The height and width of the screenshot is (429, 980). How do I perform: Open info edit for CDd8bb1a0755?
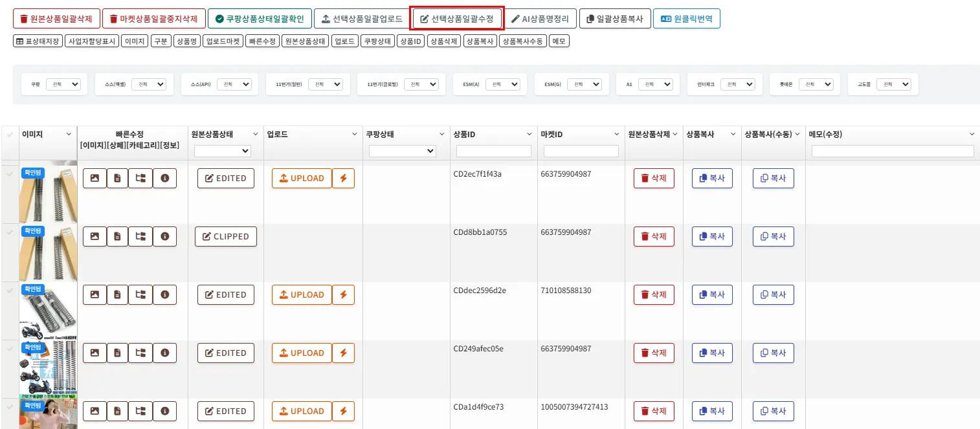pyautogui.click(x=164, y=236)
